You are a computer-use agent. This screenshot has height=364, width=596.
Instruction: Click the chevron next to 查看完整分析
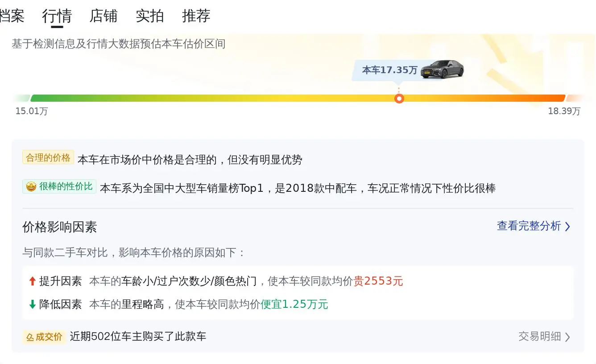567,227
